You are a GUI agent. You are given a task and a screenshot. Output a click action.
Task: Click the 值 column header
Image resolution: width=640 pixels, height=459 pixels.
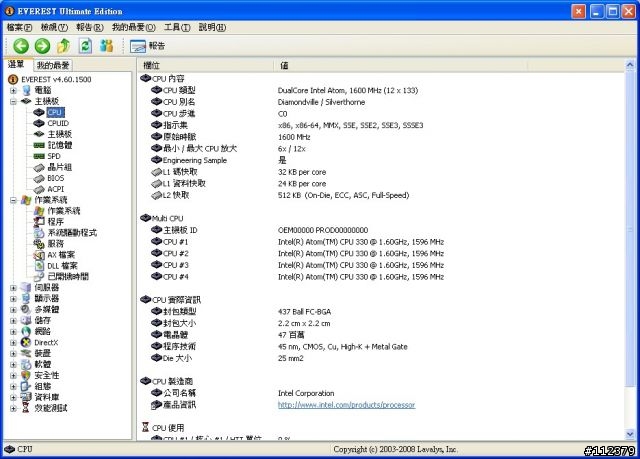[400, 65]
